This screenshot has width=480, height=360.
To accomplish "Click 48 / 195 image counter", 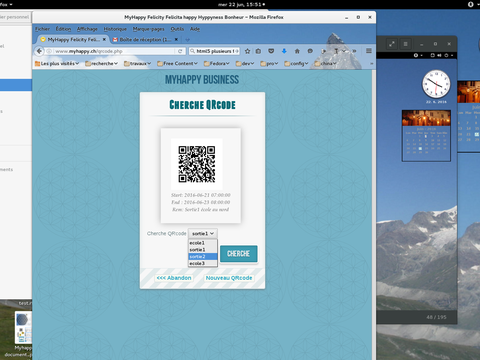I will click(436, 317).
